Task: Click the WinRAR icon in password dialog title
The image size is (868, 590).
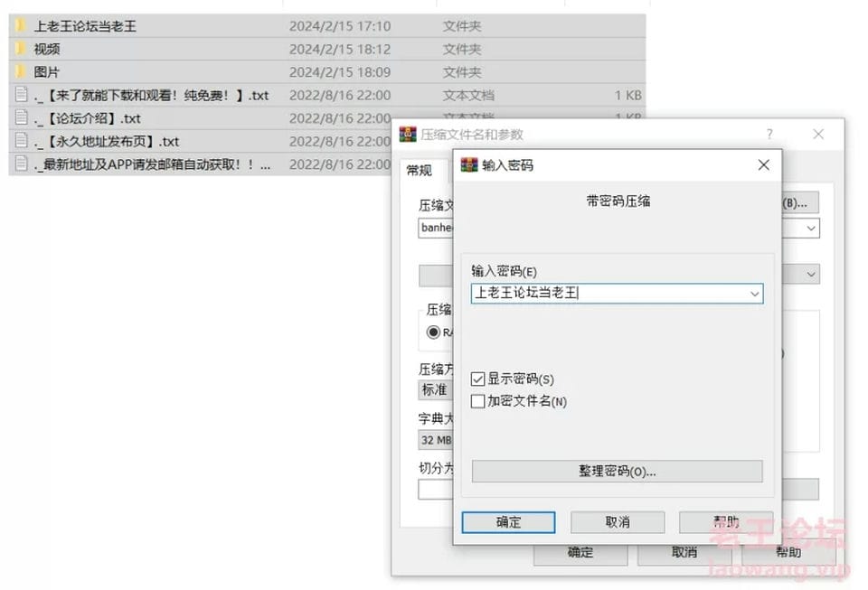Action: (x=469, y=164)
